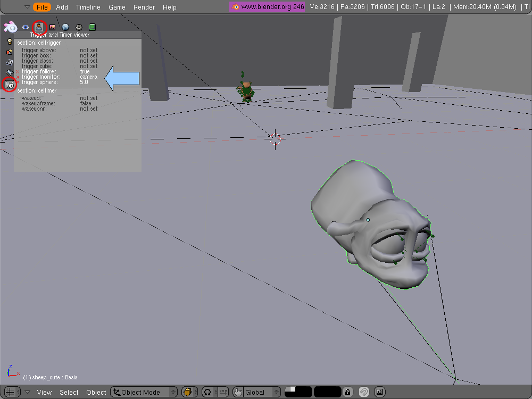Screen dimensions: 532x399
Task: Click the gear settings icon
Action: [x=79, y=27]
